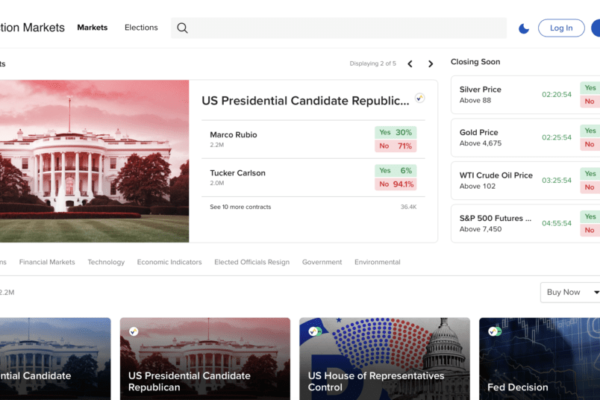Click the Log In button
The width and height of the screenshot is (600, 400).
tap(561, 28)
